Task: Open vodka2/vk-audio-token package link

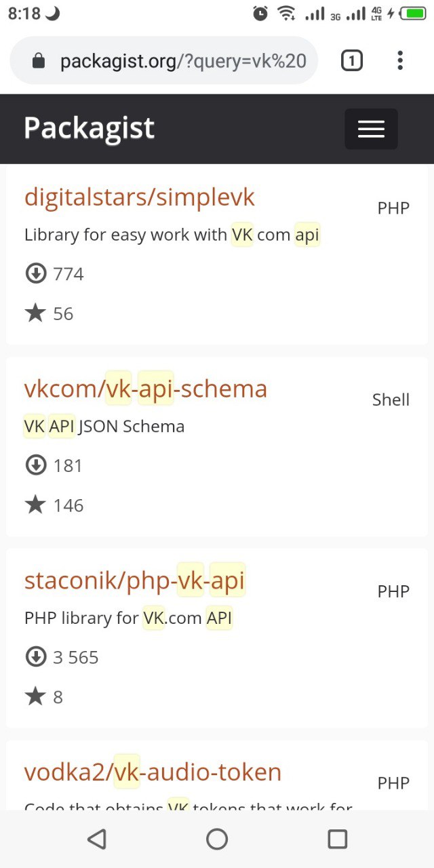Action: coord(153,772)
